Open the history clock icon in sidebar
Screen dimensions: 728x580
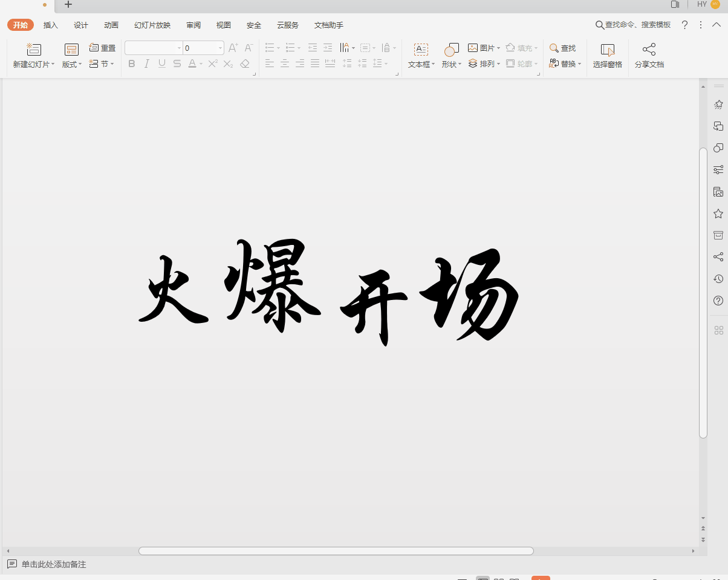[718, 279]
